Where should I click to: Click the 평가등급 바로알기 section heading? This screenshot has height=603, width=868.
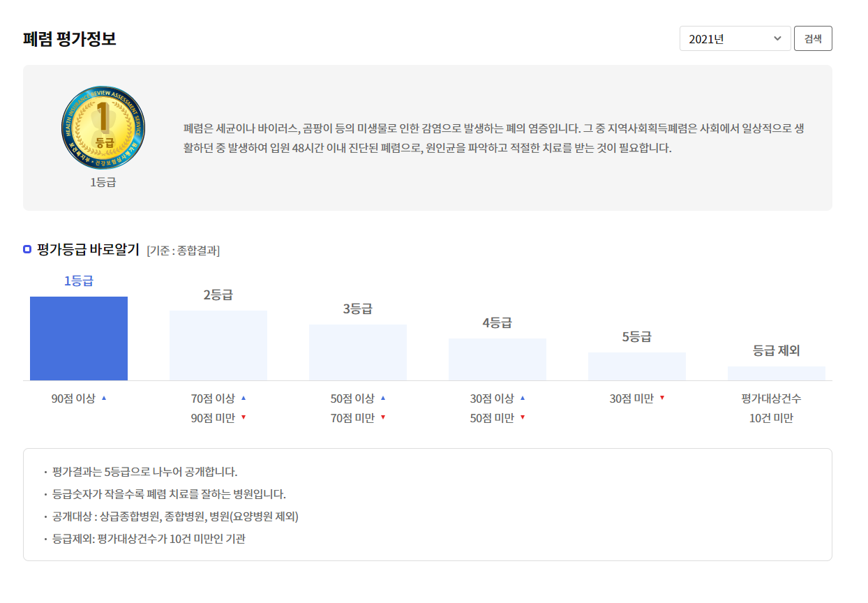pyautogui.click(x=88, y=249)
